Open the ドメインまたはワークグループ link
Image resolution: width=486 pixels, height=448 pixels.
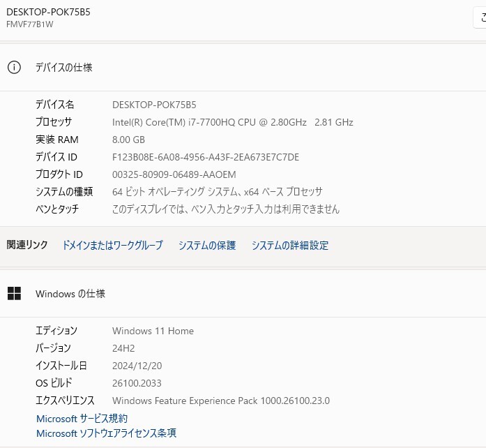(x=112, y=245)
